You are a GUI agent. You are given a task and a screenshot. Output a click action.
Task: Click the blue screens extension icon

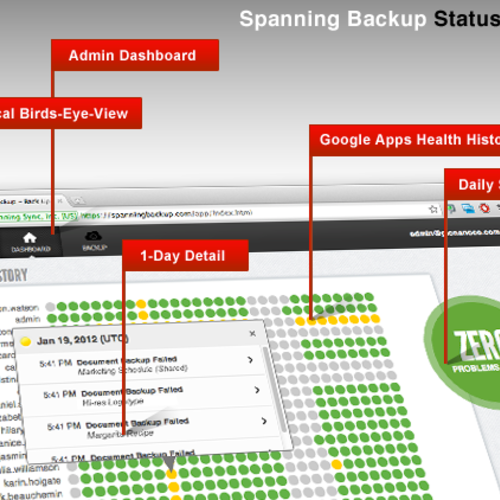coord(468,209)
